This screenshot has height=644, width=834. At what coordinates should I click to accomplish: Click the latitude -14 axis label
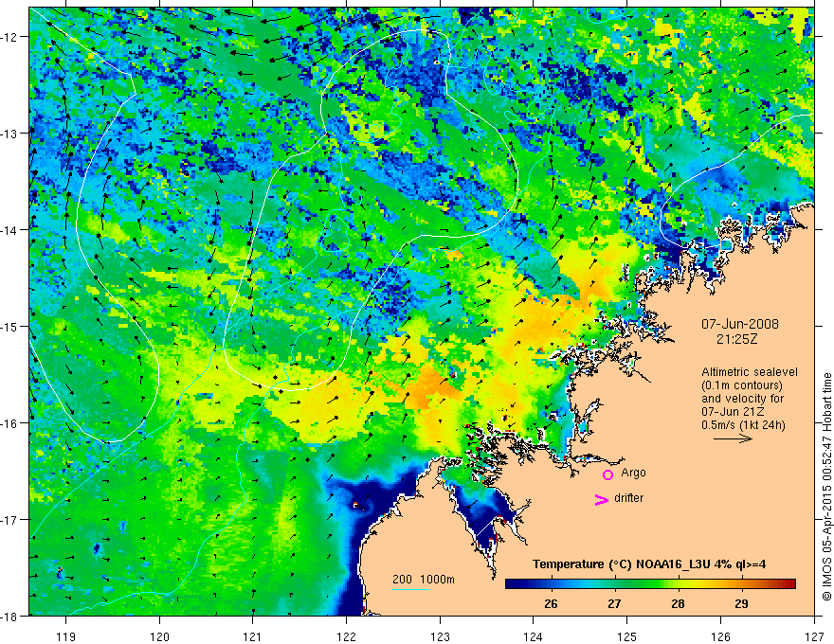[10, 230]
